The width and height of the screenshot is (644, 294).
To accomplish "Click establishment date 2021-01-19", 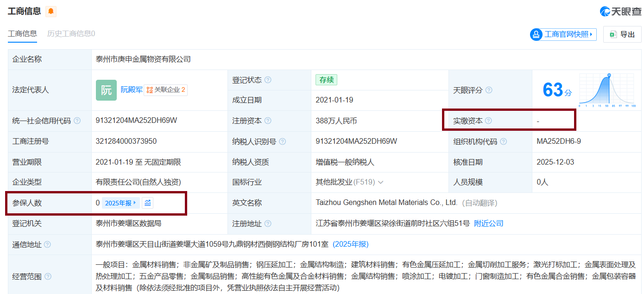I will 335,100.
